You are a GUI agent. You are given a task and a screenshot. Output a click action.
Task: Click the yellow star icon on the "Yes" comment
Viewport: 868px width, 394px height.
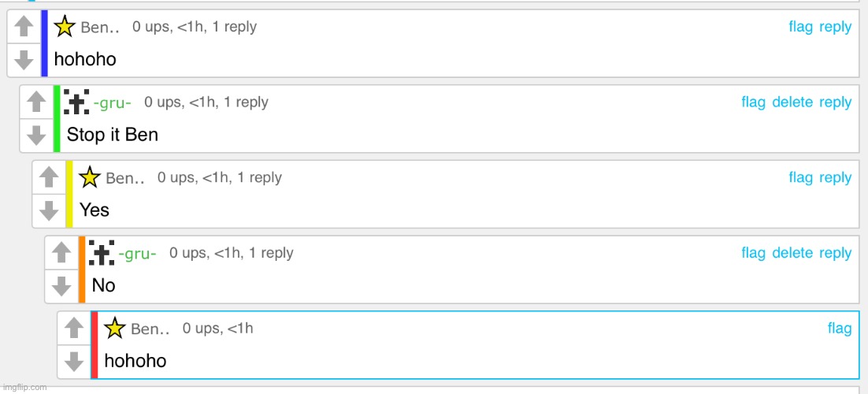[90, 177]
